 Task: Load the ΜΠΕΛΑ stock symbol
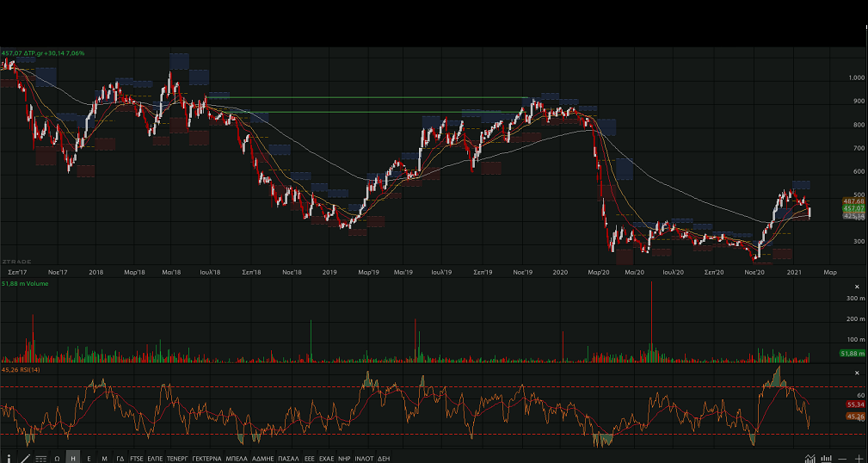[237, 459]
